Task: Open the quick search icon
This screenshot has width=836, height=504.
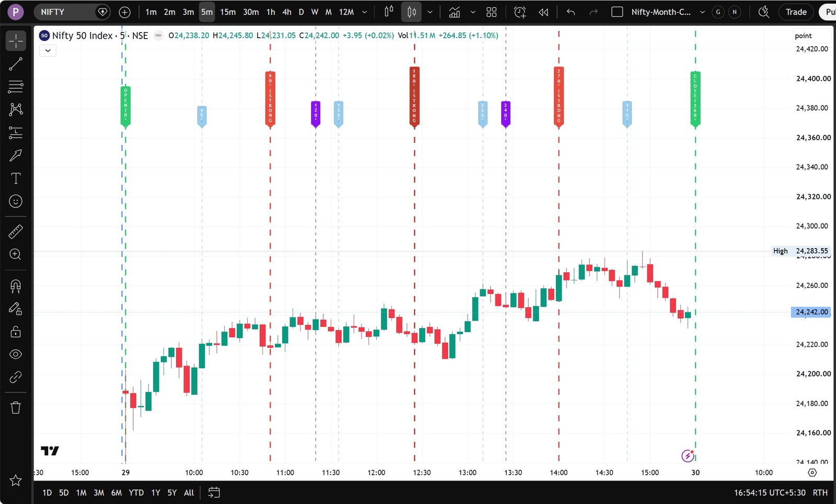Action: point(764,12)
